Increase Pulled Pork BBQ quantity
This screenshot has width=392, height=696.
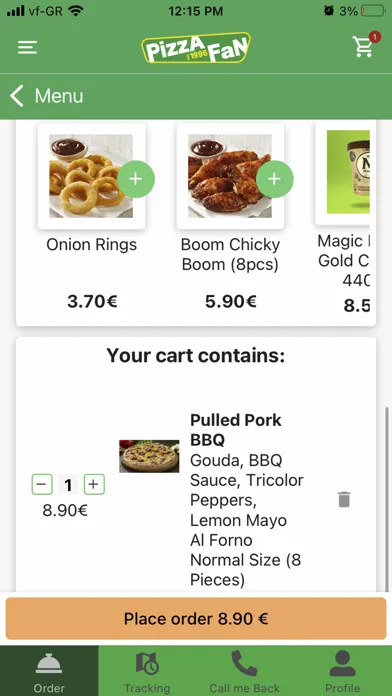(94, 485)
